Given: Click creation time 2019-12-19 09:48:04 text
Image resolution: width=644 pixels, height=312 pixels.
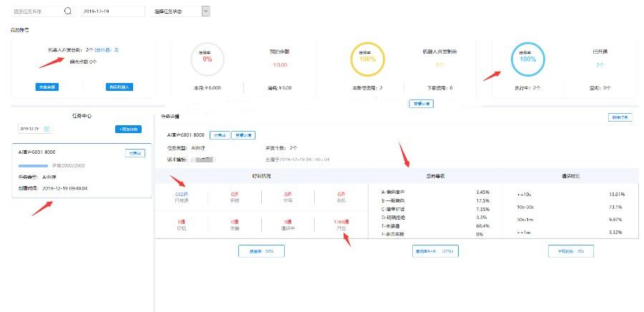Looking at the screenshot, I should click(65, 188).
